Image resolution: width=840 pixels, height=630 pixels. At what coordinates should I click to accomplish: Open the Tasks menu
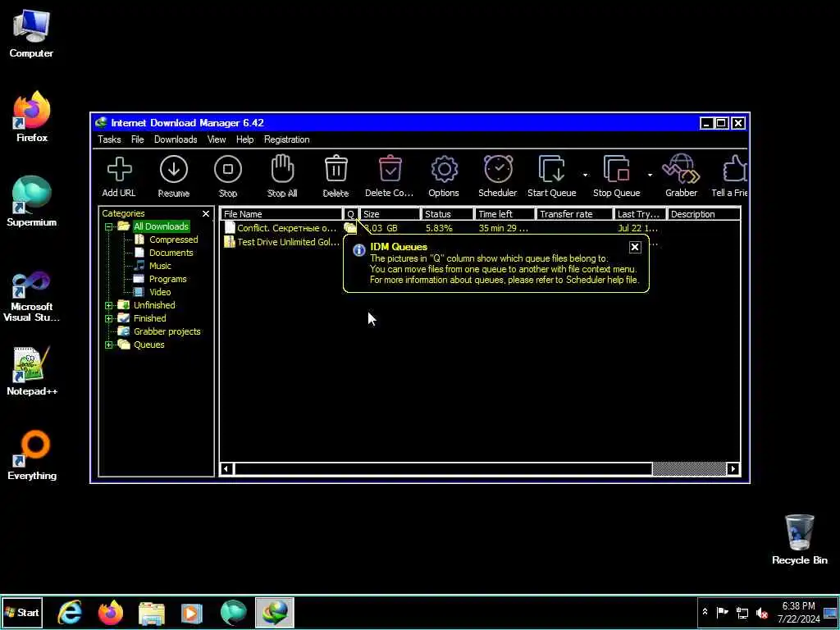[109, 139]
